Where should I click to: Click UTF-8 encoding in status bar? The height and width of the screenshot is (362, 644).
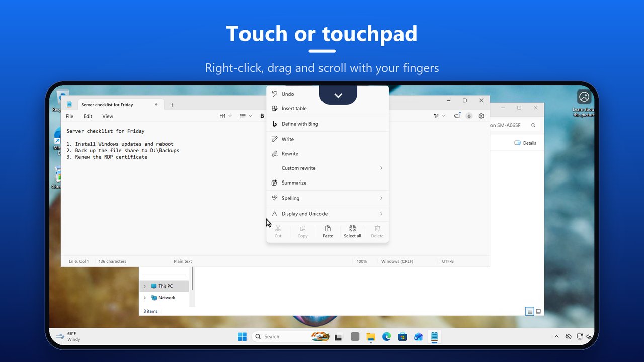448,261
